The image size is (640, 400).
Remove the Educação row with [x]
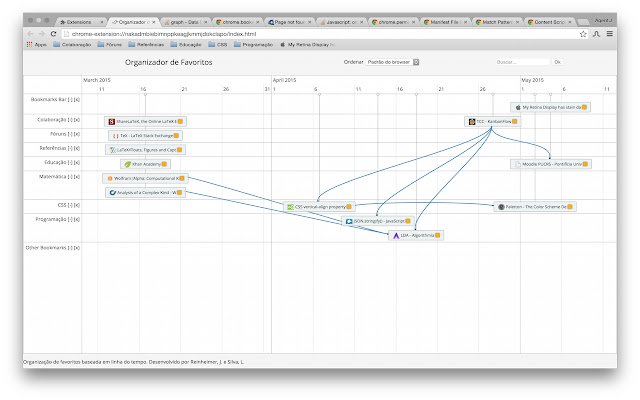(x=77, y=162)
